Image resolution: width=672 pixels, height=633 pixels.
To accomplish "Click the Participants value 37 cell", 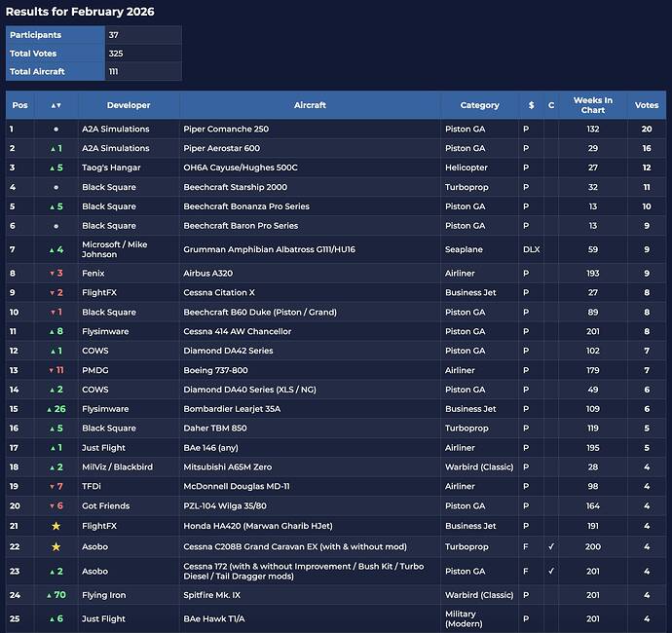I will tap(143, 35).
